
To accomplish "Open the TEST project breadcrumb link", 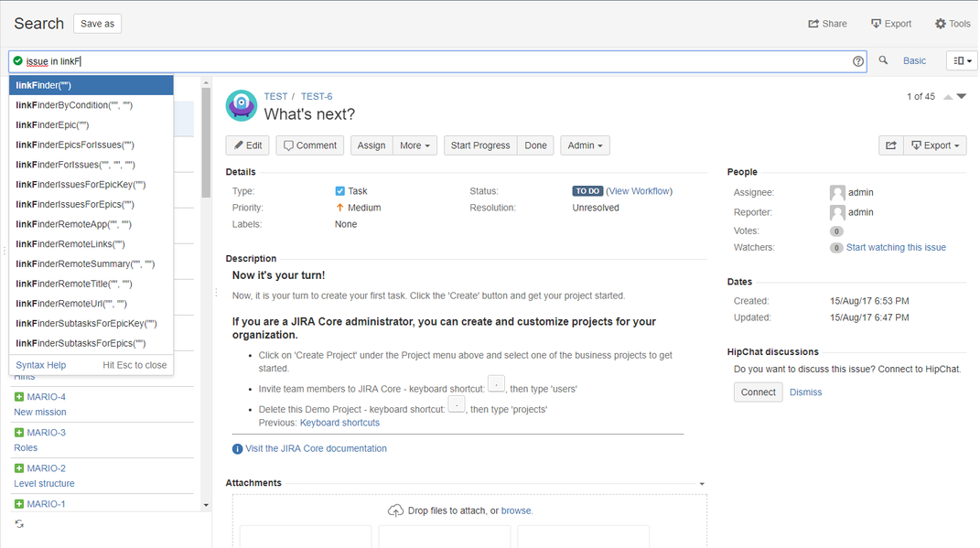I will (x=275, y=97).
